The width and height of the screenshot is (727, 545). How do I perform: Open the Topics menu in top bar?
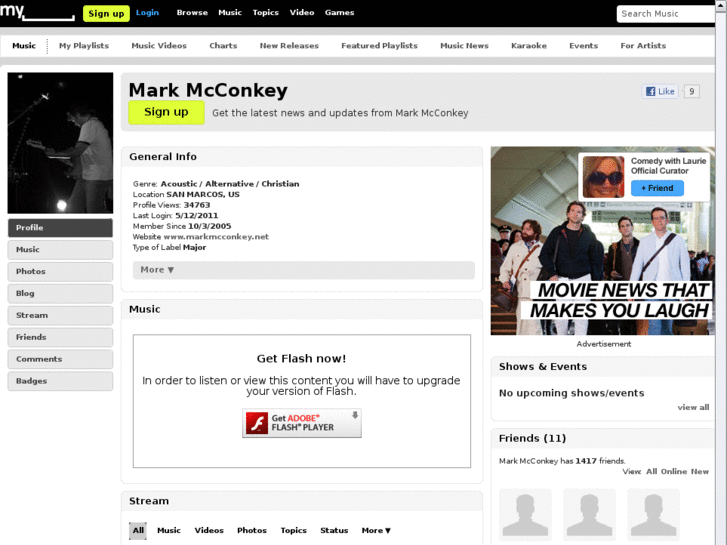[x=266, y=13]
